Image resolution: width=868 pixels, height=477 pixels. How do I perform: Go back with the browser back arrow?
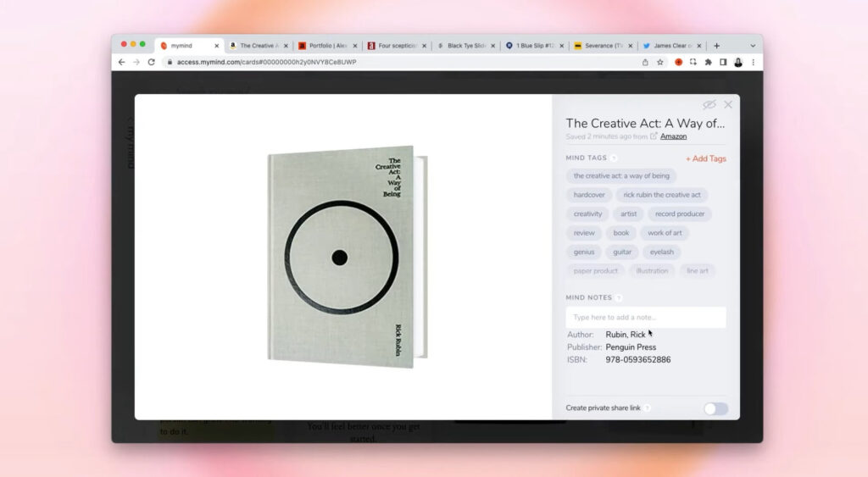(122, 62)
